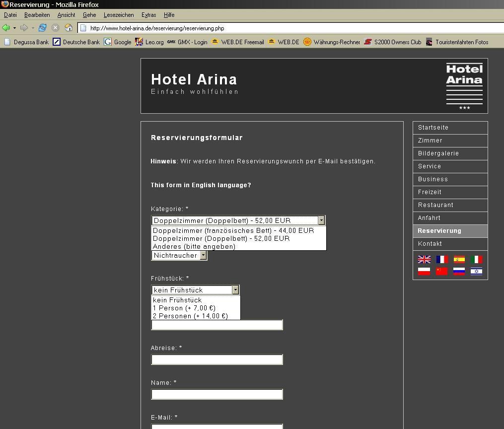Image resolution: width=504 pixels, height=429 pixels.
Task: Click the browser Back arrow button
Action: [x=6, y=28]
